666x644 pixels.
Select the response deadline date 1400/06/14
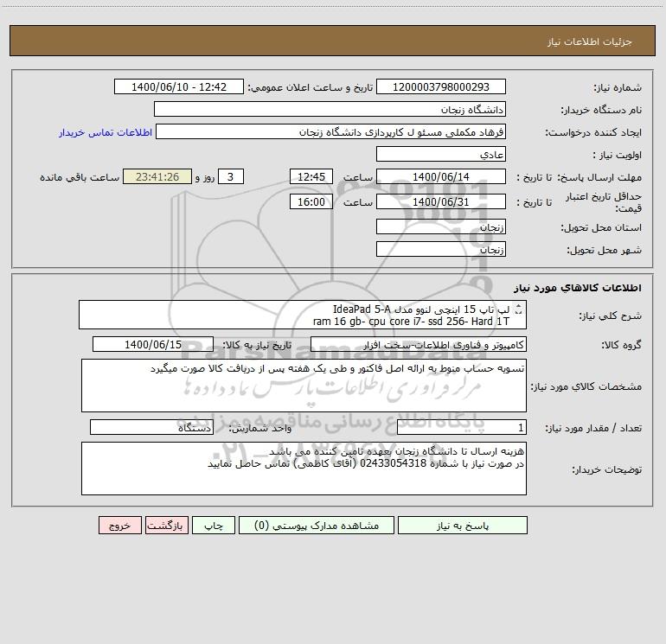coord(441,176)
